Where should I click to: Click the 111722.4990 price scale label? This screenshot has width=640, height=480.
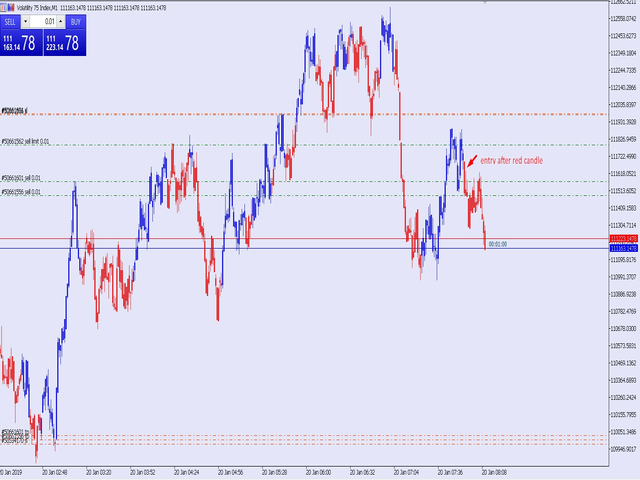point(623,156)
